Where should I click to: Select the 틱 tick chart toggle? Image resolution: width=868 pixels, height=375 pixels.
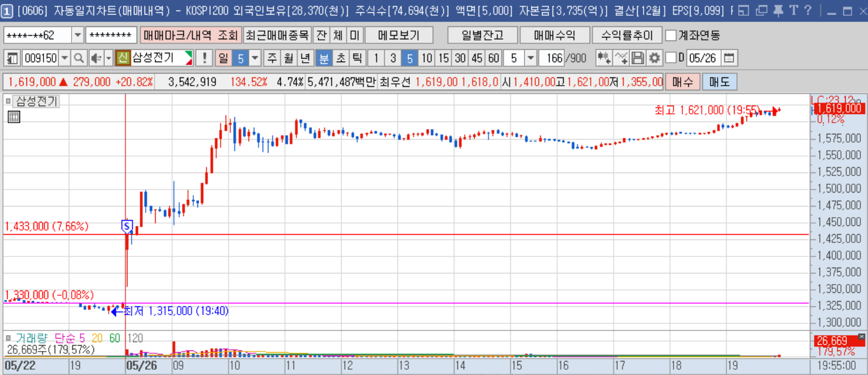tap(357, 58)
